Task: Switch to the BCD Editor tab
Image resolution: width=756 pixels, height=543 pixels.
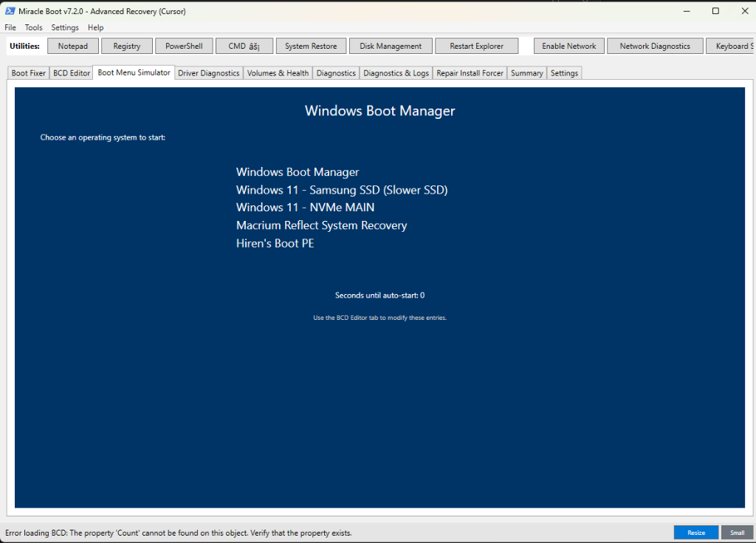Action: (x=71, y=72)
